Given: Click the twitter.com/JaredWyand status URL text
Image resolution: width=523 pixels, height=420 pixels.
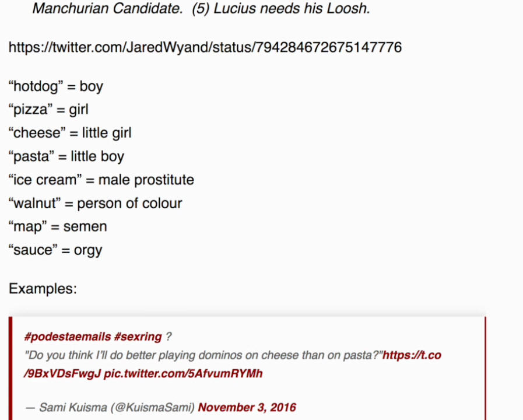Looking at the screenshot, I should coord(205,47).
